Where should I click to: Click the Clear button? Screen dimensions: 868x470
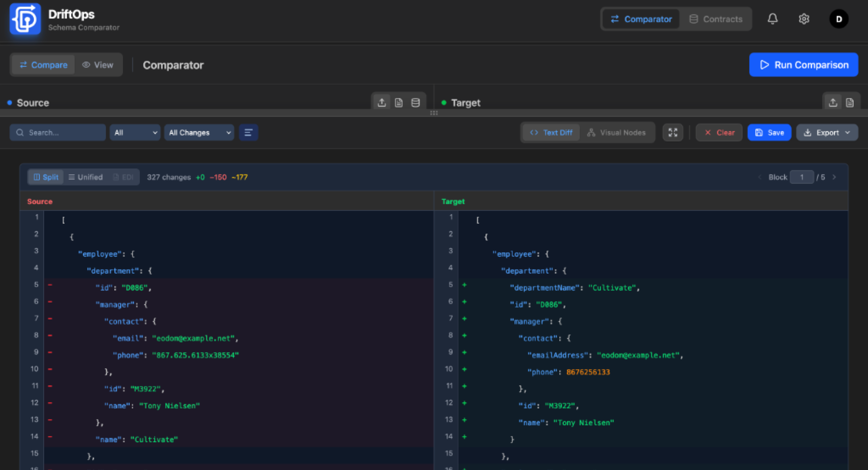[x=719, y=132]
